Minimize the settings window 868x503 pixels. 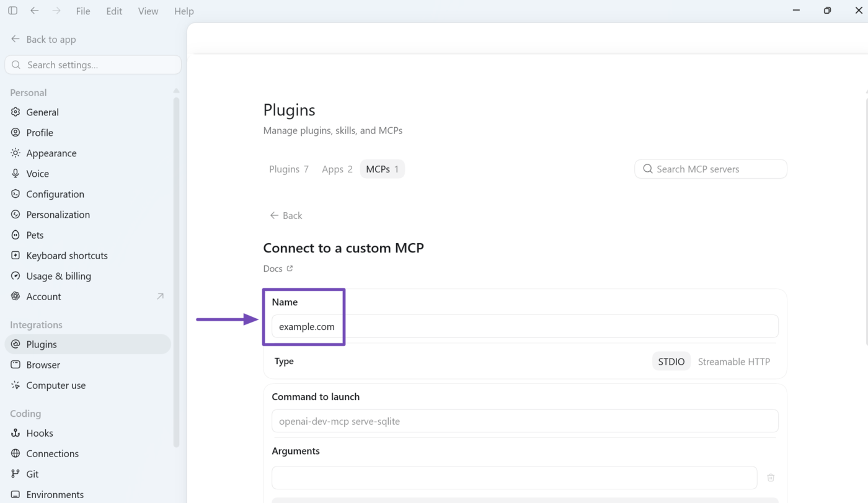(x=797, y=11)
